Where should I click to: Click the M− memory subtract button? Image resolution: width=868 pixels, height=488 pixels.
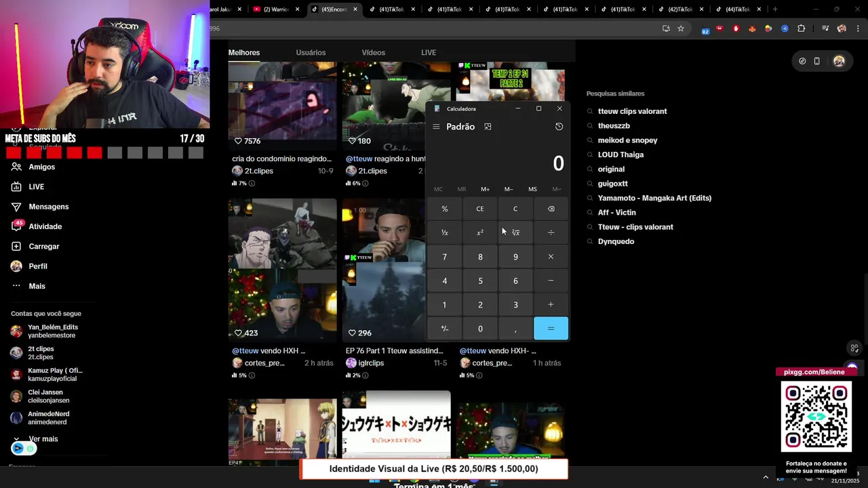(509, 189)
